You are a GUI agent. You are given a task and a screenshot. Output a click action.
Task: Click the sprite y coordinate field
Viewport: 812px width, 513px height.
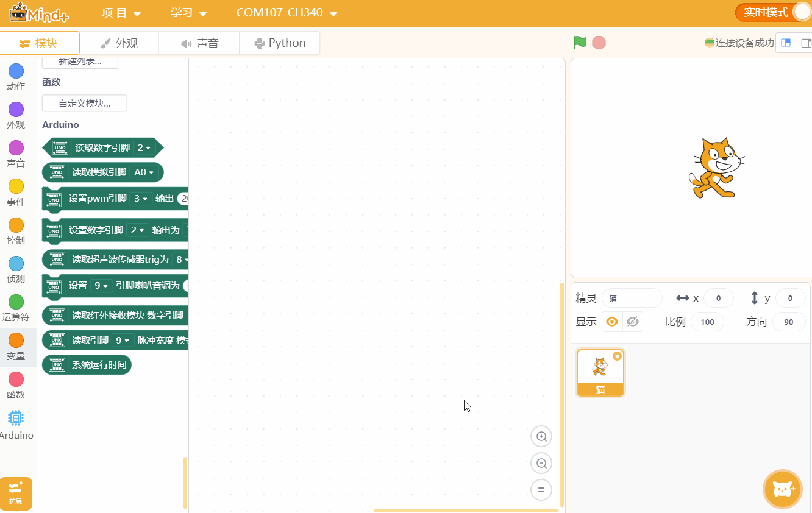click(x=790, y=298)
